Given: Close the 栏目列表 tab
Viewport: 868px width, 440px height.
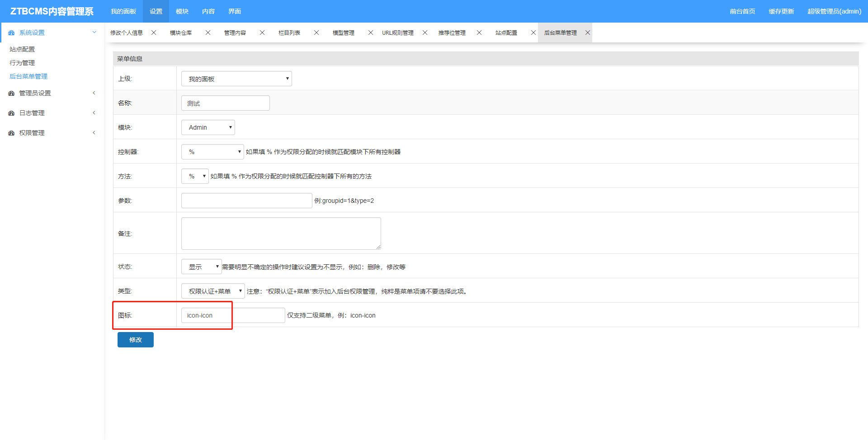Looking at the screenshot, I should point(316,33).
